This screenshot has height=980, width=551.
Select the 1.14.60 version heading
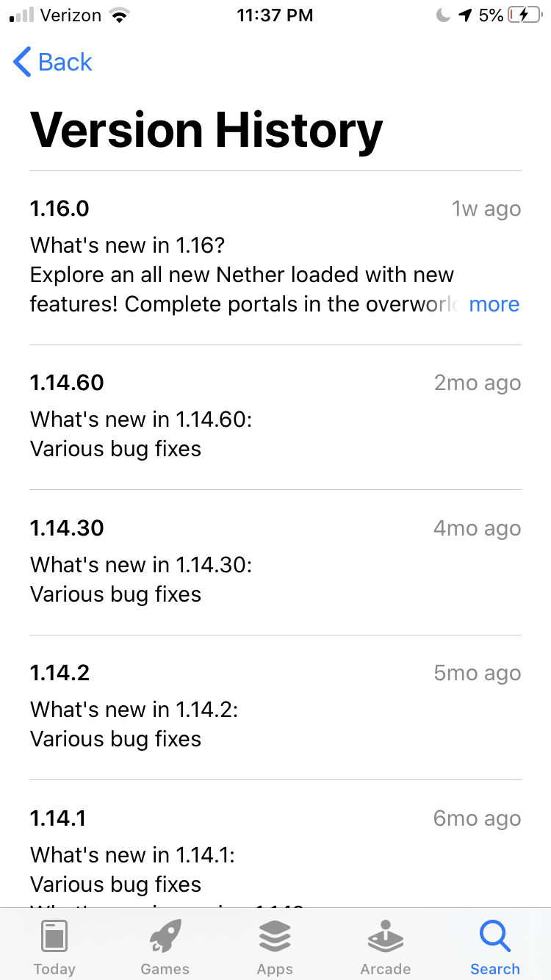(67, 383)
